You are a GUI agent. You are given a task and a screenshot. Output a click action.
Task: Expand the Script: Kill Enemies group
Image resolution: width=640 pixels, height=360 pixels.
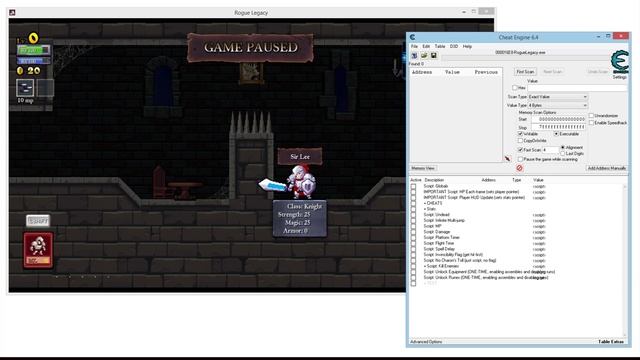coord(441,266)
